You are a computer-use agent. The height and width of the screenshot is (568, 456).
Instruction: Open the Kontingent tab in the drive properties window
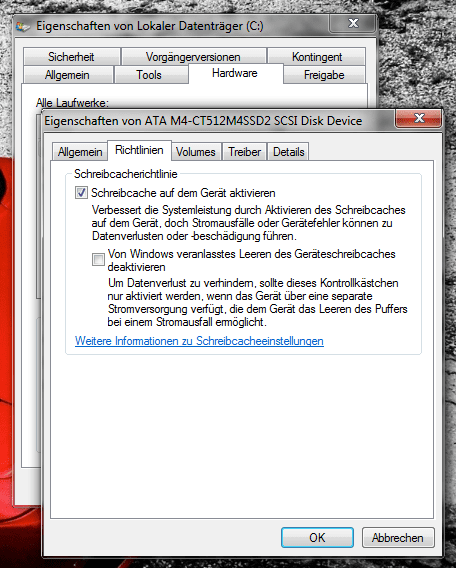point(317,57)
